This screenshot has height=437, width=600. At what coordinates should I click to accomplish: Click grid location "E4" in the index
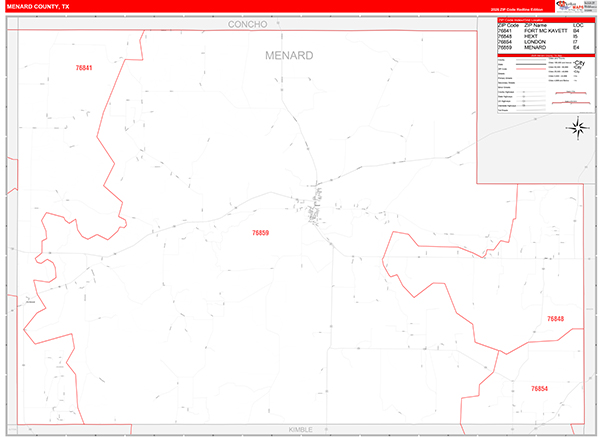coord(576,47)
